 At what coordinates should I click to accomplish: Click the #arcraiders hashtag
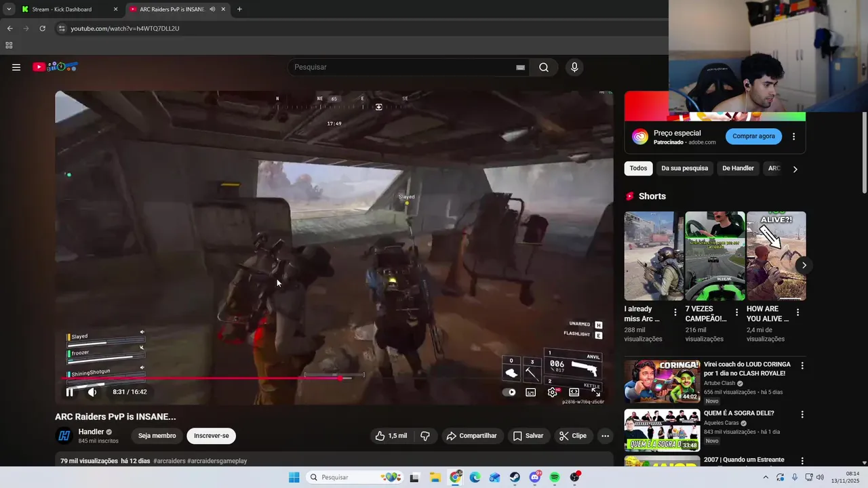170,461
